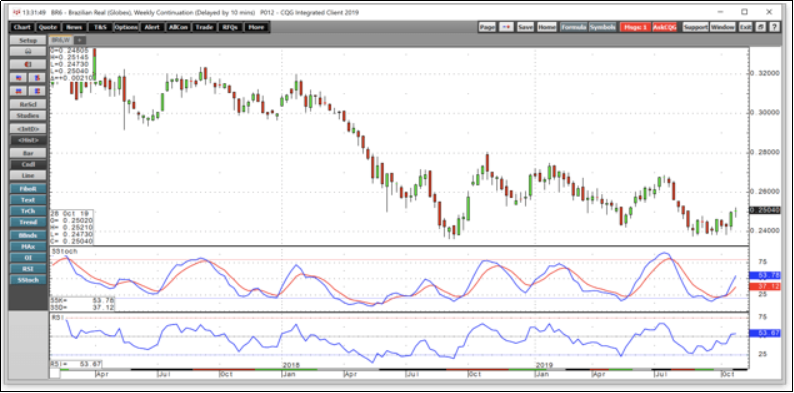This screenshot has height=393, width=794.
Task: Open the Support button
Action: (x=695, y=27)
